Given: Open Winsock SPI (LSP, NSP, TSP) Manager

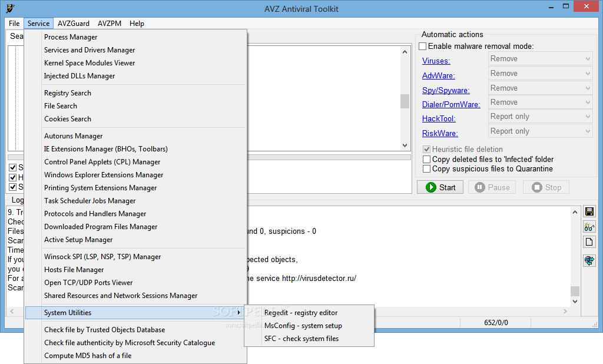Looking at the screenshot, I should (x=135, y=257).
